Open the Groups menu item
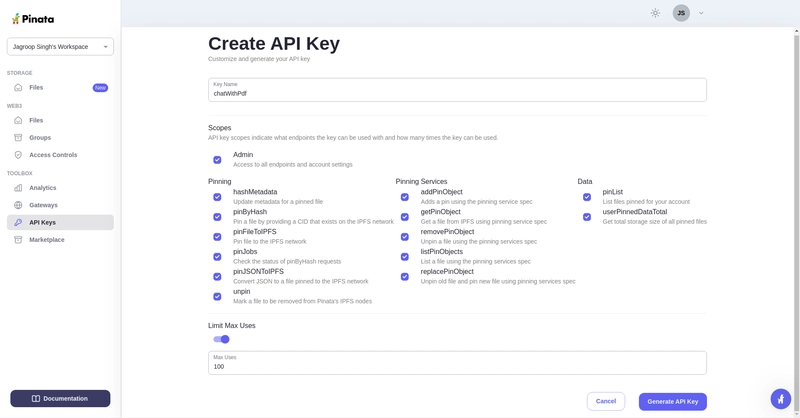 pyautogui.click(x=40, y=138)
